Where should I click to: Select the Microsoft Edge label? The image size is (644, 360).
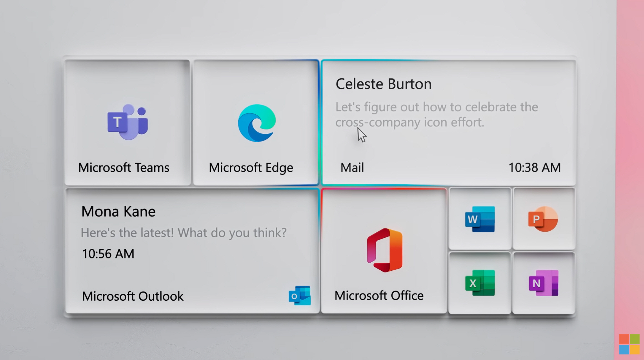pos(251,168)
